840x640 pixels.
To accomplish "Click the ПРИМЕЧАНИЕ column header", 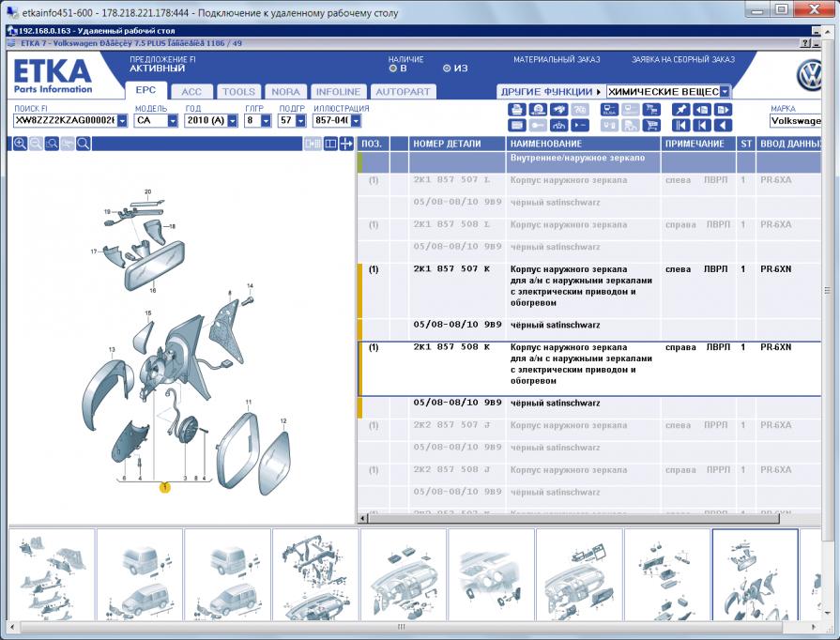I will (698, 144).
